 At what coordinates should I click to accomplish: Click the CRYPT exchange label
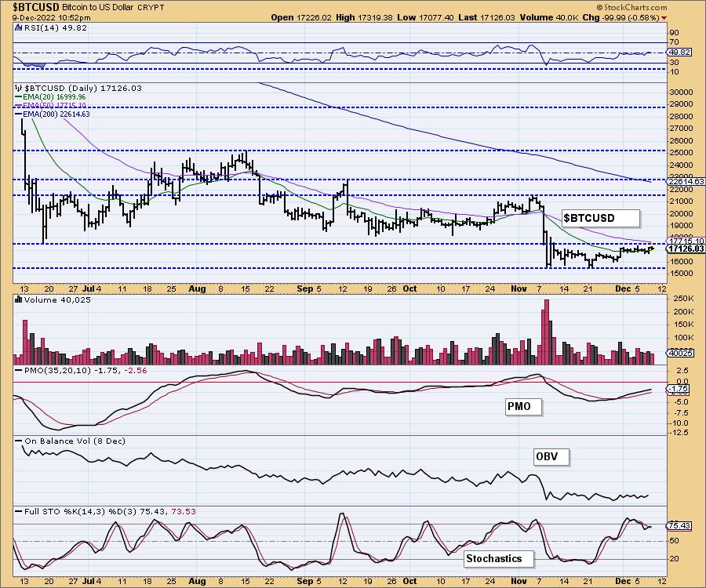click(x=151, y=8)
